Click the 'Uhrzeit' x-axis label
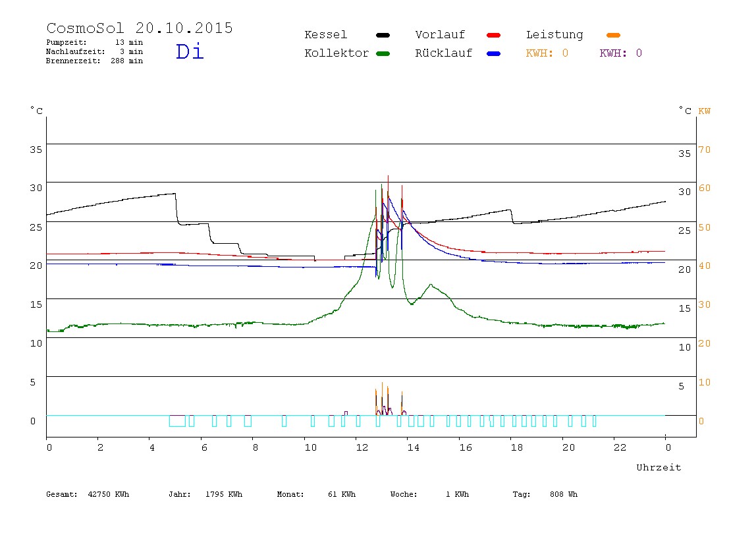The image size is (756, 535). (659, 467)
